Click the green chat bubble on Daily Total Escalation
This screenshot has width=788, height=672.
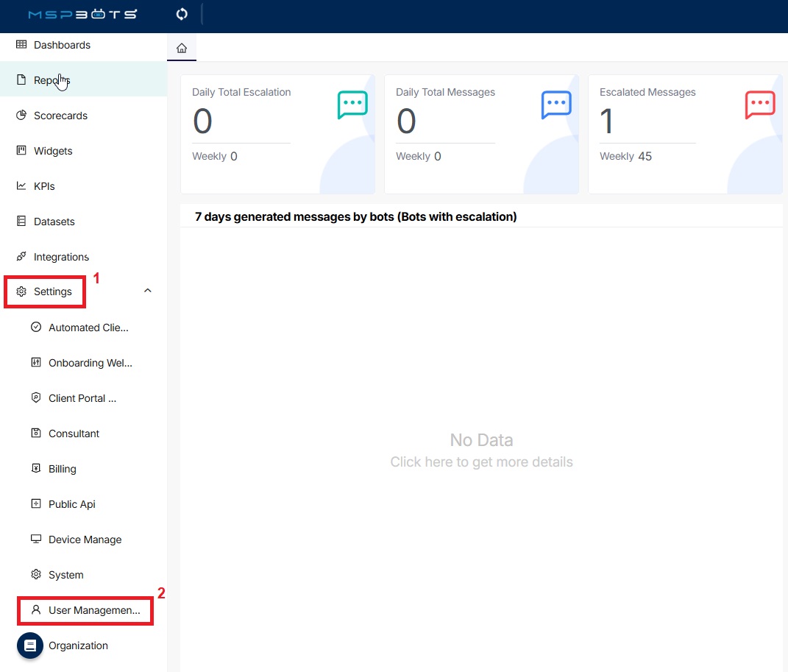352,105
